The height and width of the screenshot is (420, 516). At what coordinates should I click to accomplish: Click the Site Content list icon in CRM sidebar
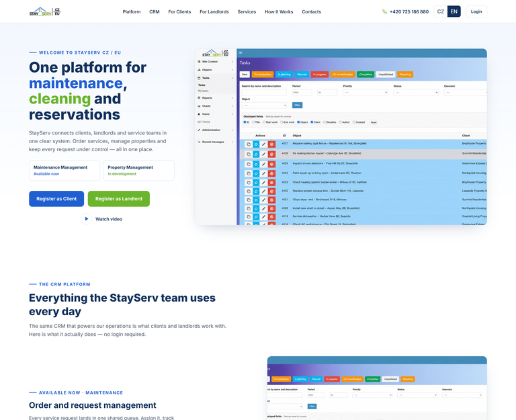click(199, 62)
